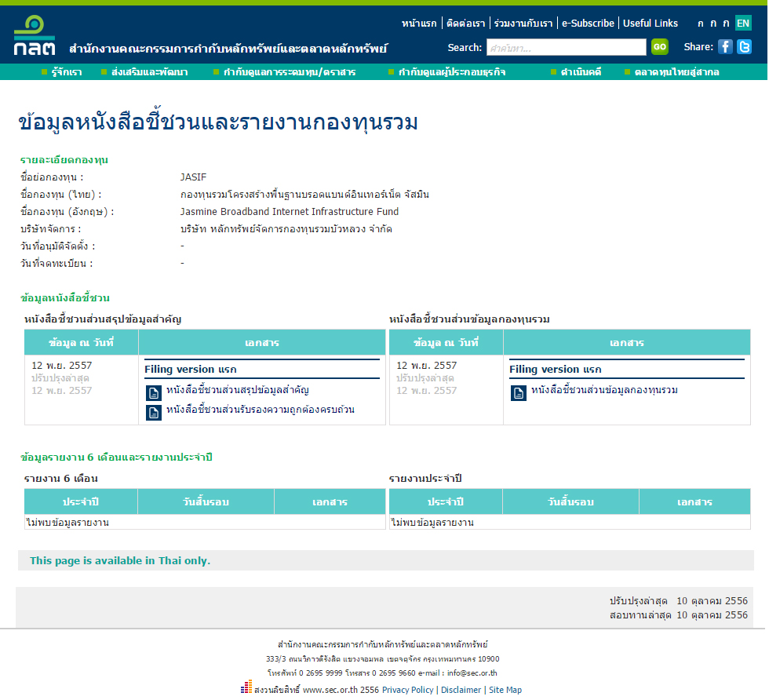769x700 pixels.
Task: Open the ดำเนินคดี menu
Action: (x=581, y=72)
